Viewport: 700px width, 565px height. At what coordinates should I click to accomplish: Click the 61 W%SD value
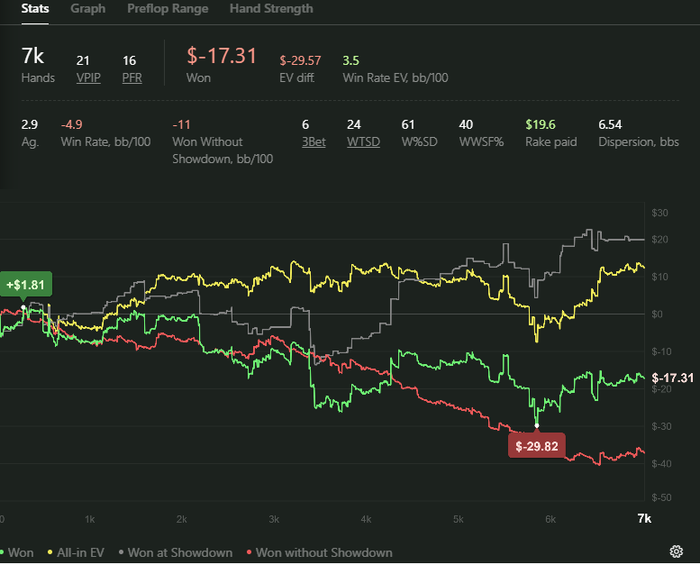(408, 125)
